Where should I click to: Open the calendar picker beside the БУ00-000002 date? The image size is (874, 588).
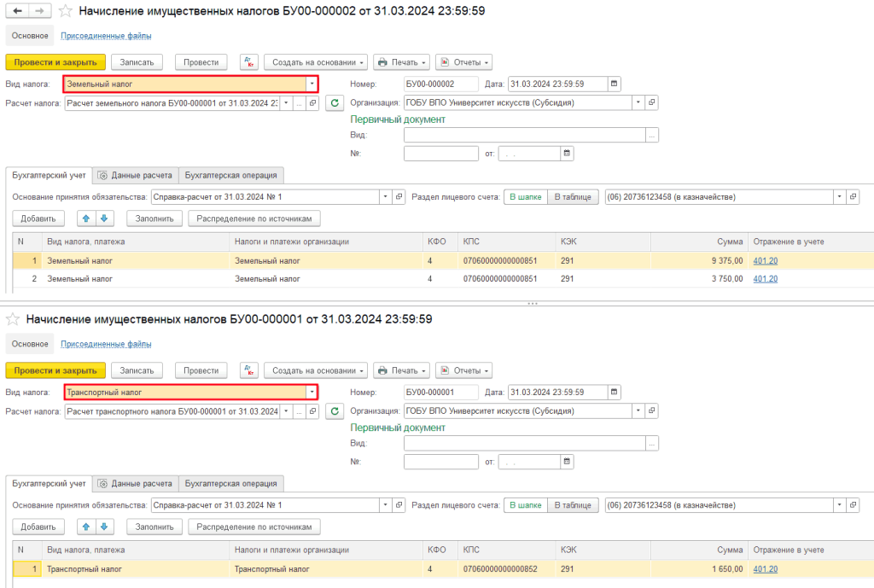(615, 84)
